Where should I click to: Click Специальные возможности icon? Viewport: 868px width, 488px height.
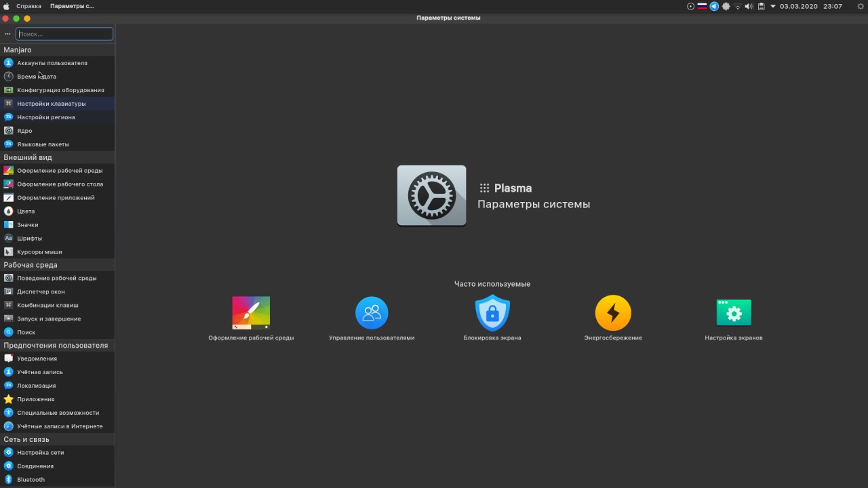pyautogui.click(x=8, y=413)
